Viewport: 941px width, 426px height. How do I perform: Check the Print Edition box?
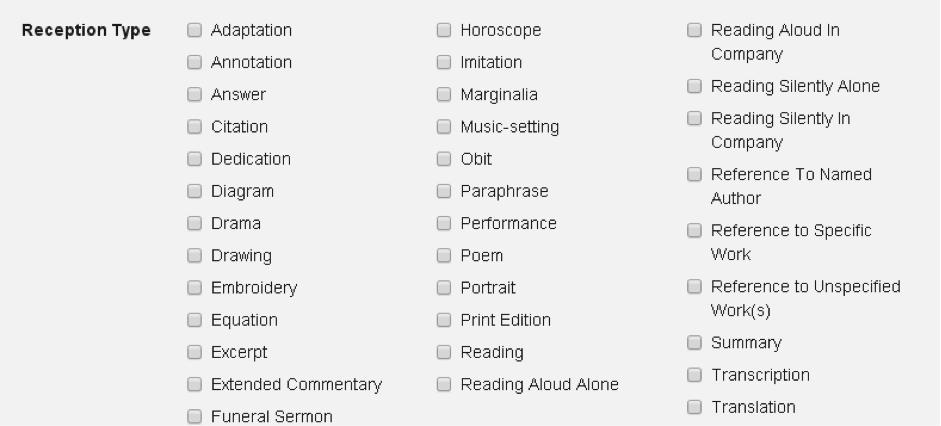(443, 320)
